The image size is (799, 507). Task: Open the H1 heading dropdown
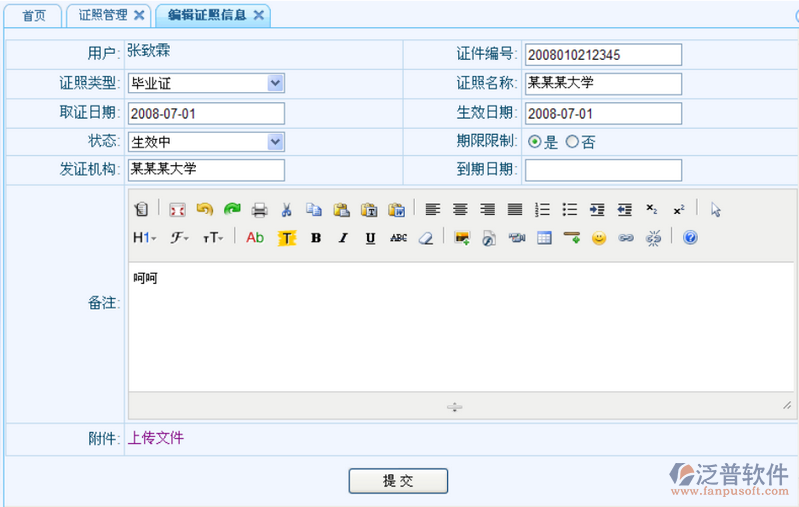click(145, 238)
